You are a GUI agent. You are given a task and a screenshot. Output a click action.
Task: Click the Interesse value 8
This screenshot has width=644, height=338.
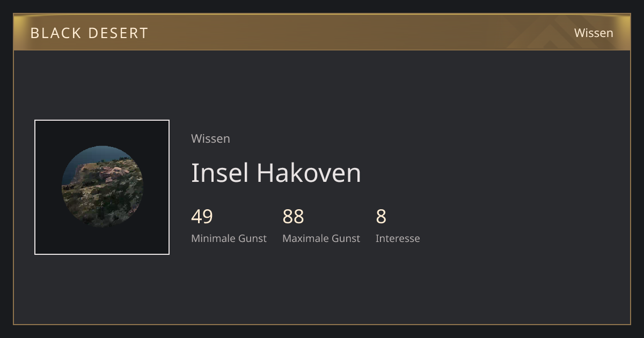click(x=381, y=217)
